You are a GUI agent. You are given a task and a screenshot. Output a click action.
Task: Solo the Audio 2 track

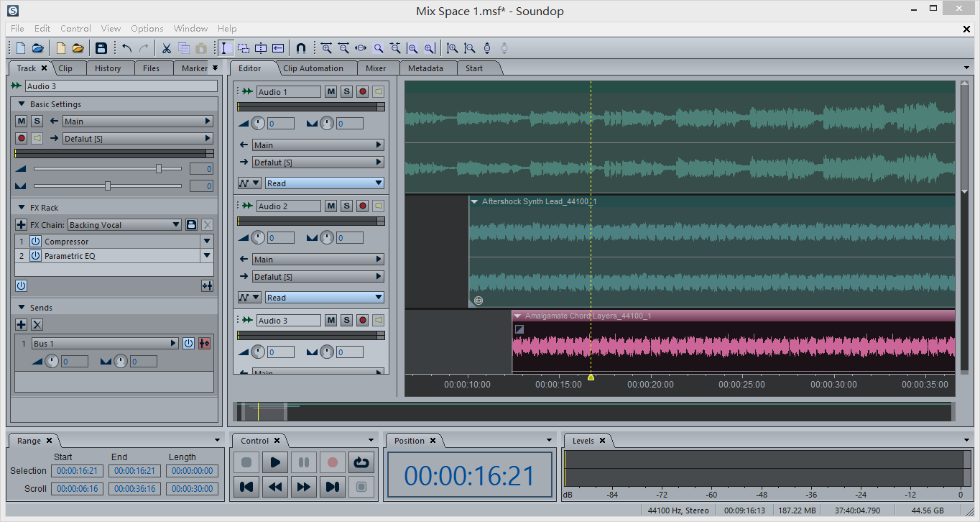coord(346,206)
